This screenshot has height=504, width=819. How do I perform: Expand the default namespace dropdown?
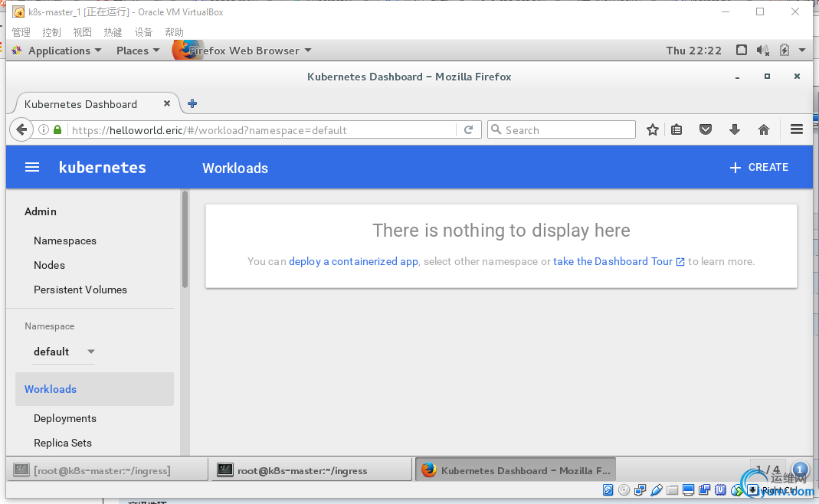pos(64,352)
